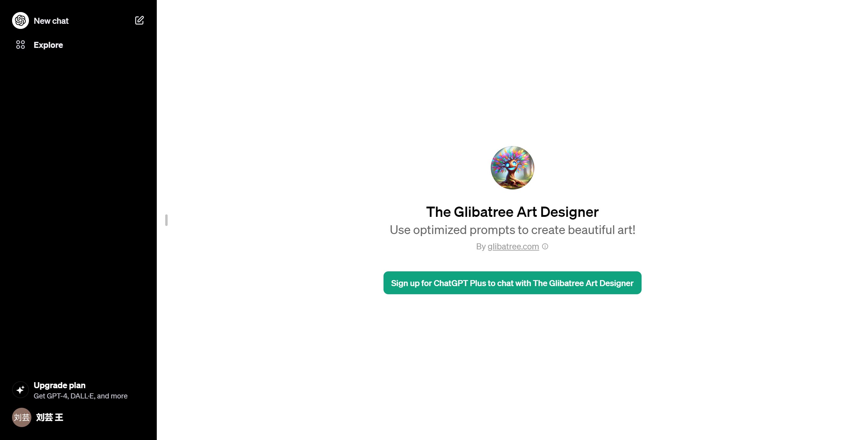Screen dimensions: 868x440
Task: Open the New chat label
Action: 51,21
